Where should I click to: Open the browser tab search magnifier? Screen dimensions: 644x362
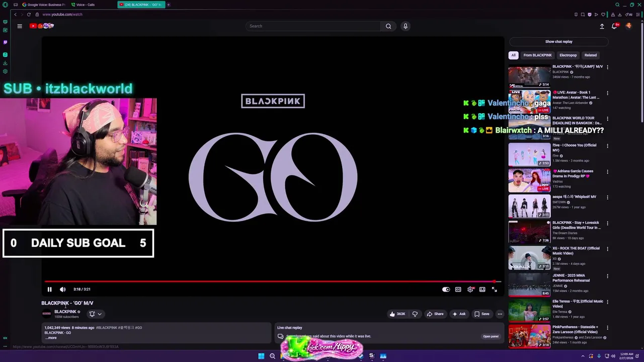point(617,5)
